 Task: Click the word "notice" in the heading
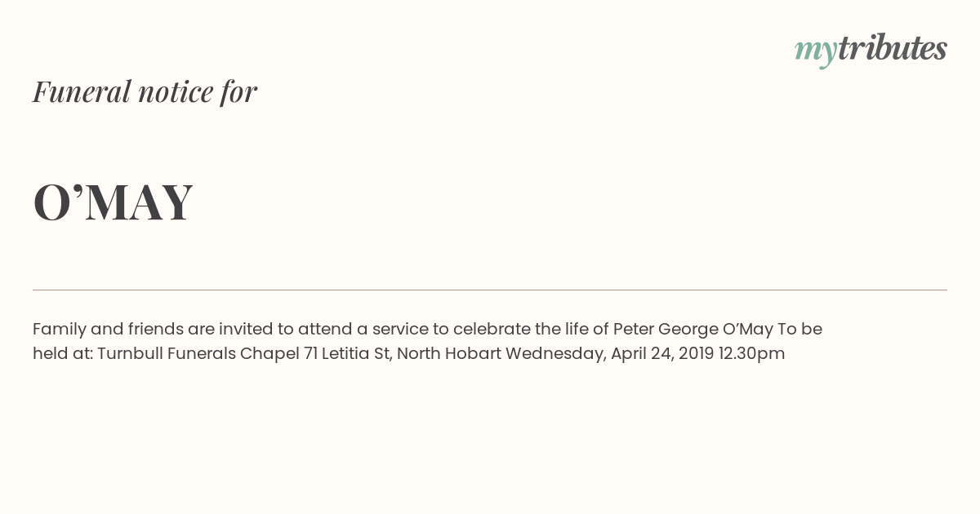(176, 91)
